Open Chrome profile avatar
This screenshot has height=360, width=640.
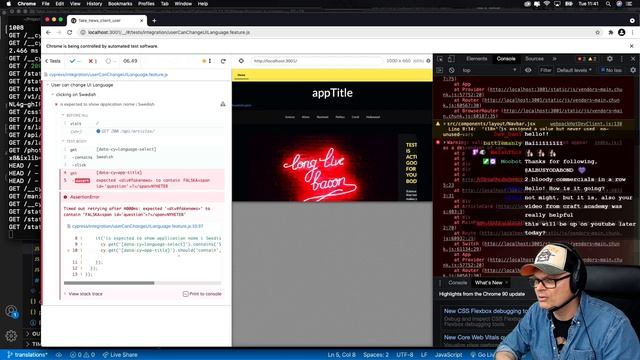coord(622,32)
